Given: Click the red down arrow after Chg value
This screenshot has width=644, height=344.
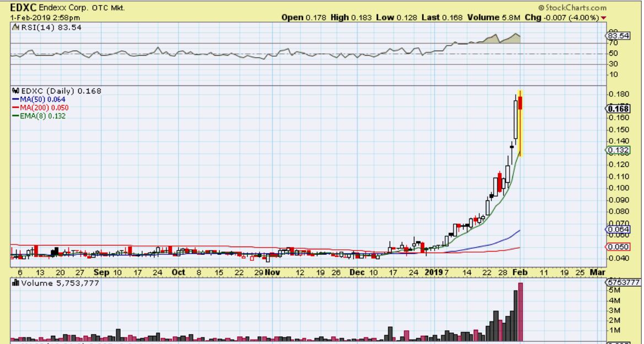Looking at the screenshot, I should tap(603, 18).
